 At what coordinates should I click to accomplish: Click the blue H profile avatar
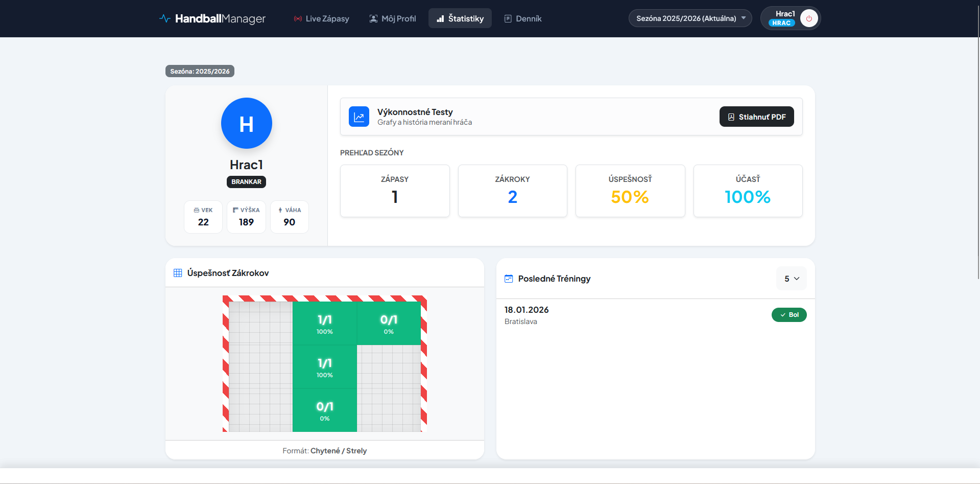(x=246, y=123)
